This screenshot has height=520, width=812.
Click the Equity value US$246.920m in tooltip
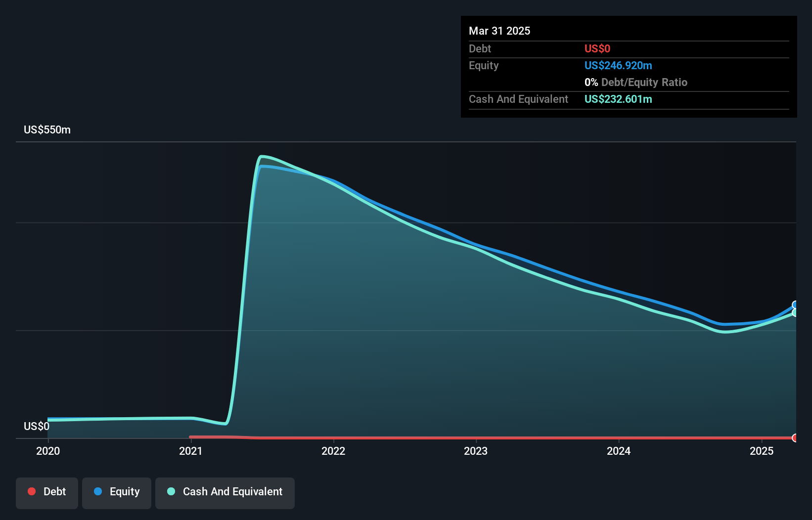click(x=618, y=66)
